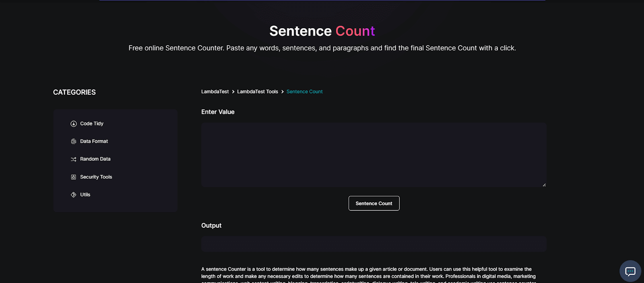Click inside the Enter Value text area

[374, 155]
